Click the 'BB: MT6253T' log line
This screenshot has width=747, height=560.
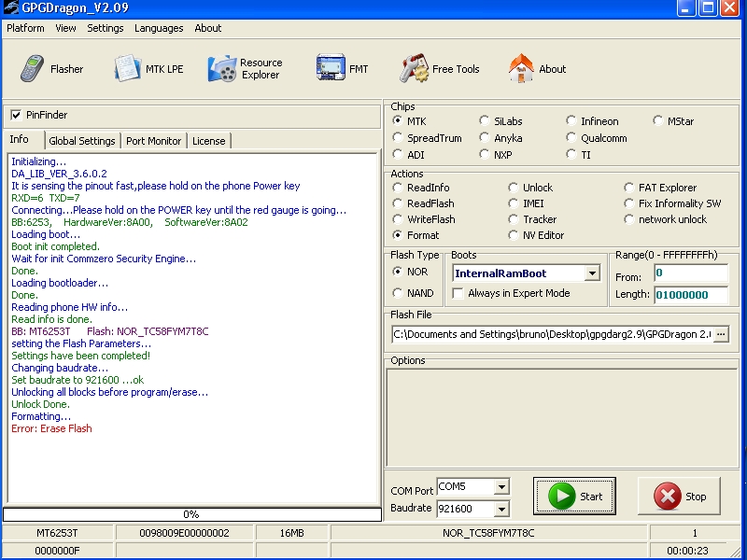pos(109,331)
